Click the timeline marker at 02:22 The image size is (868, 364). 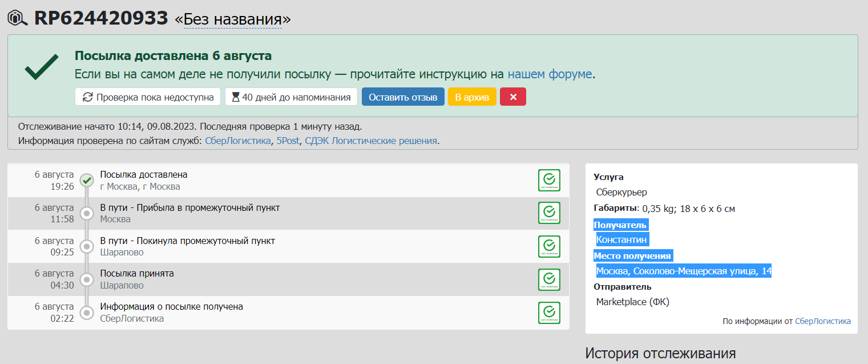click(x=87, y=313)
